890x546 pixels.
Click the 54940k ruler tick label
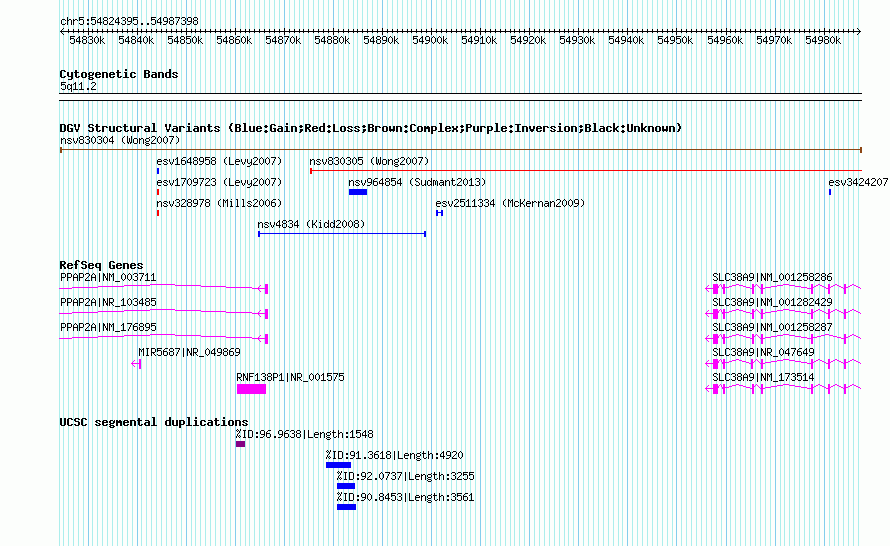(x=626, y=41)
